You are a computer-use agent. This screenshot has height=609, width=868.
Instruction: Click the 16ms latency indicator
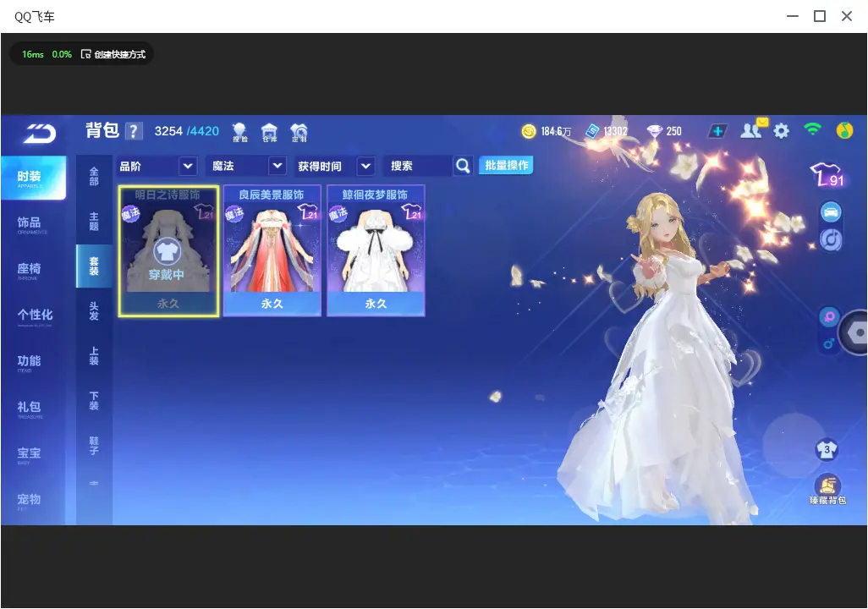(33, 54)
